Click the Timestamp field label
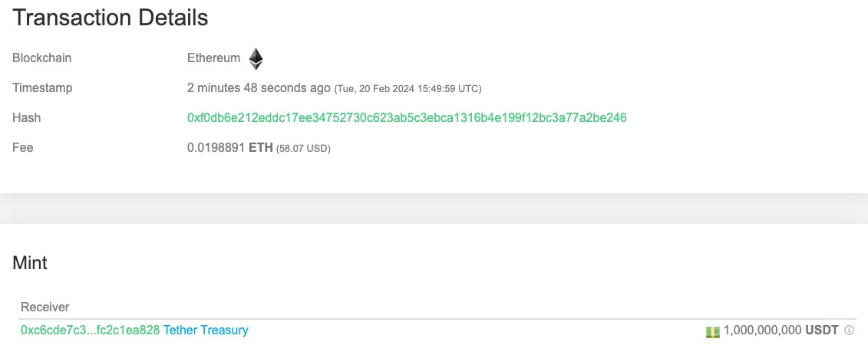 click(x=42, y=87)
